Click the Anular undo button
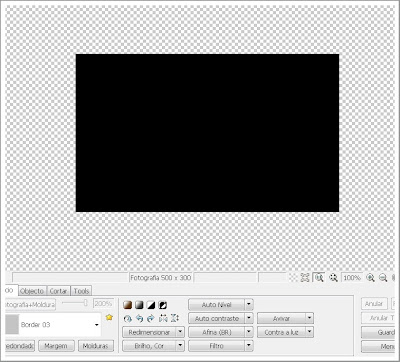 [x=374, y=304]
